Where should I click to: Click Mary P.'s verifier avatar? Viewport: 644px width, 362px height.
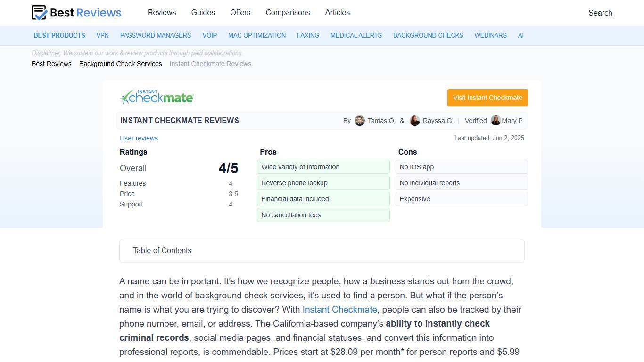click(495, 121)
